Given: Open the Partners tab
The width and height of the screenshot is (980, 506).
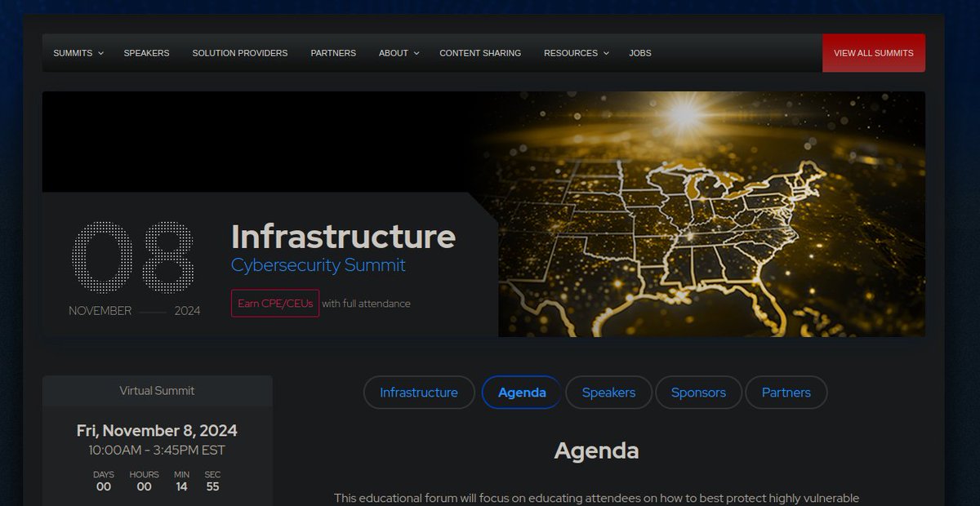Looking at the screenshot, I should 786,393.
